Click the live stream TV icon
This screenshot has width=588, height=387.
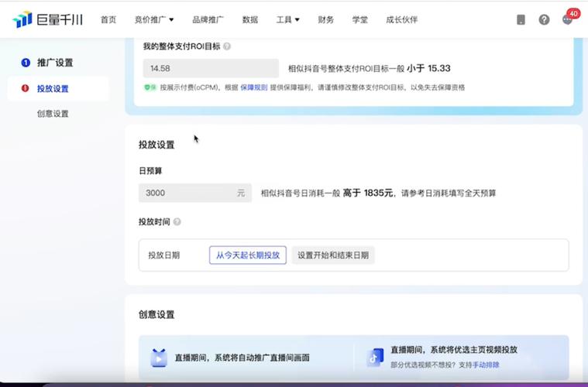click(159, 358)
